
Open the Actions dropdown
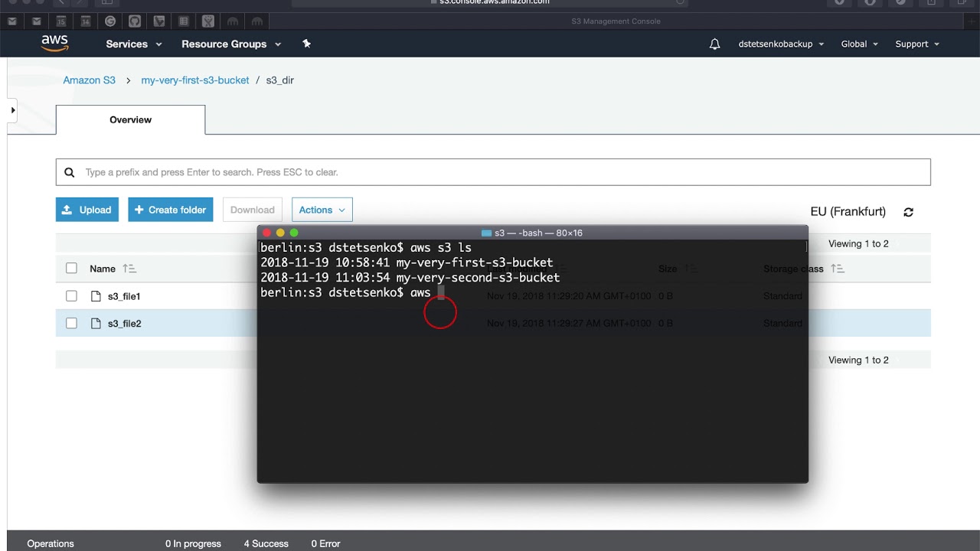coord(322,210)
